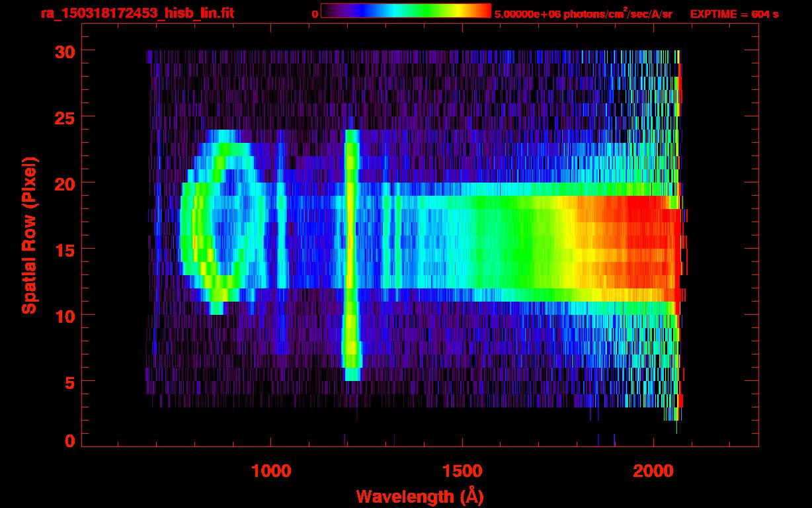The image size is (812, 508).
Task: Click the filename title ra_150318172453_hisb_lin.fit
Action: click(137, 13)
